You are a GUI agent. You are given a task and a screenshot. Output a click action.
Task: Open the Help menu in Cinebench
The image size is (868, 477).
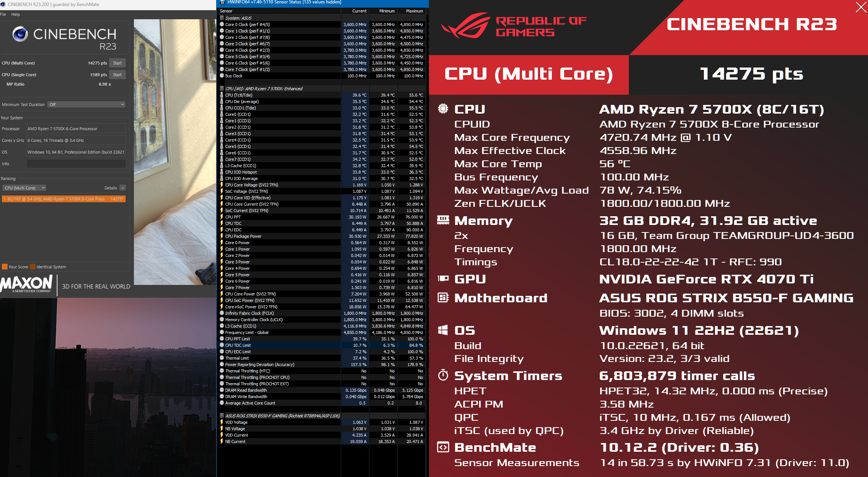(x=15, y=14)
